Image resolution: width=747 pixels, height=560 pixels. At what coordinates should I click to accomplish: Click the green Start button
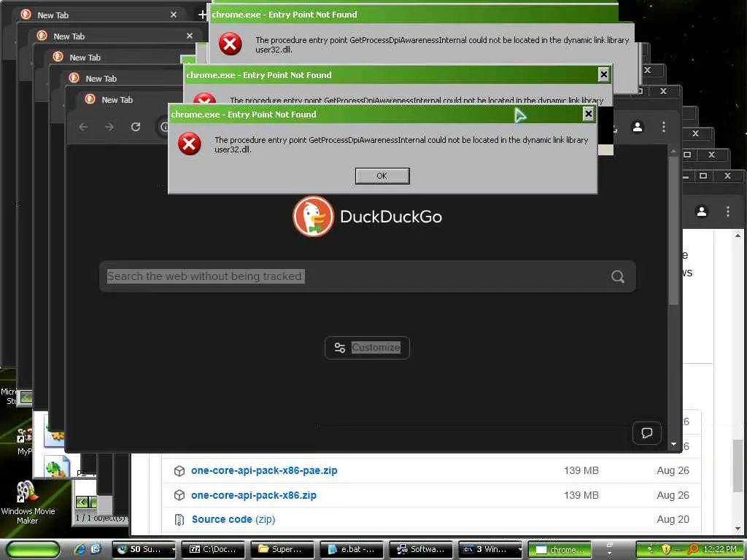[32, 550]
